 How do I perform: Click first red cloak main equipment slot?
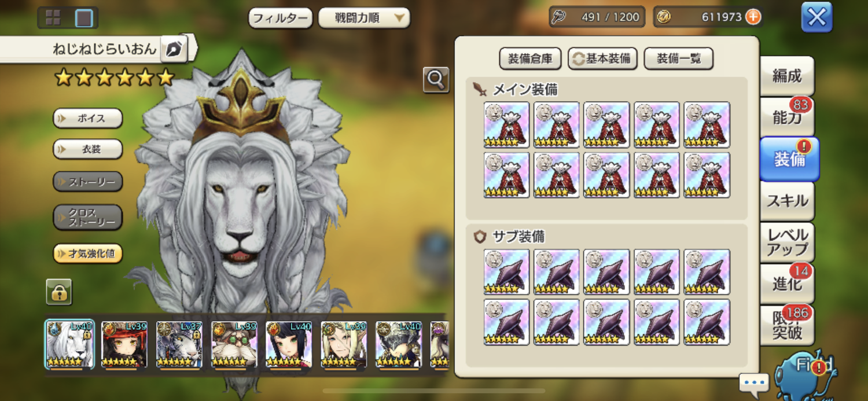coord(506,125)
